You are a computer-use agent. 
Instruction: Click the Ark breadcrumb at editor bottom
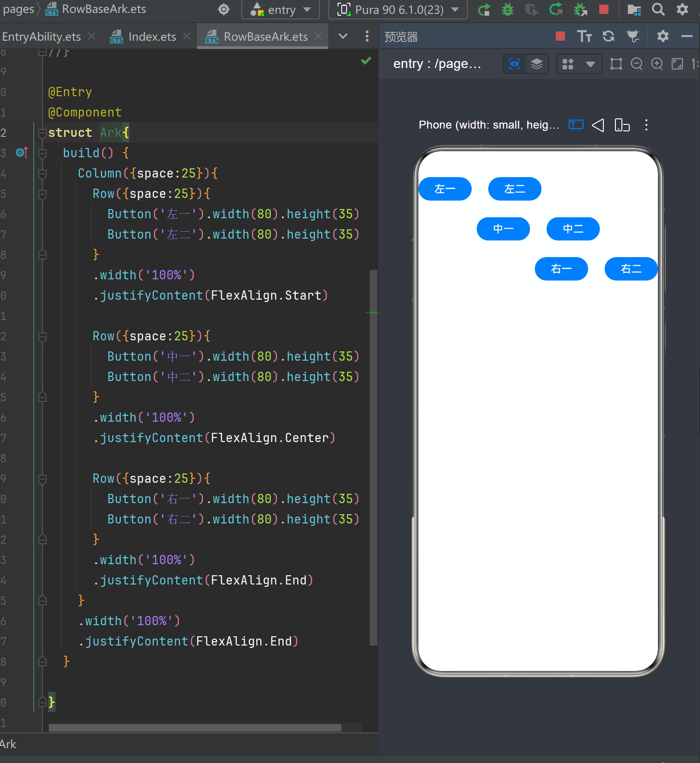[x=8, y=744]
